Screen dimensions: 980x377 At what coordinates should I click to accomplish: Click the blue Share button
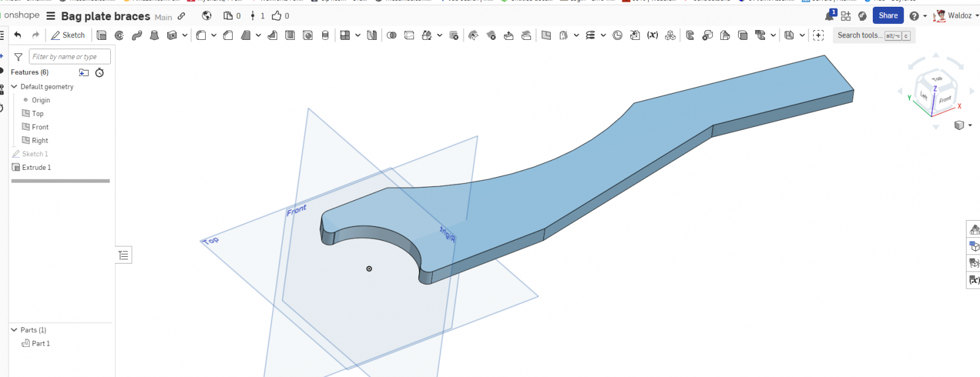click(x=888, y=16)
